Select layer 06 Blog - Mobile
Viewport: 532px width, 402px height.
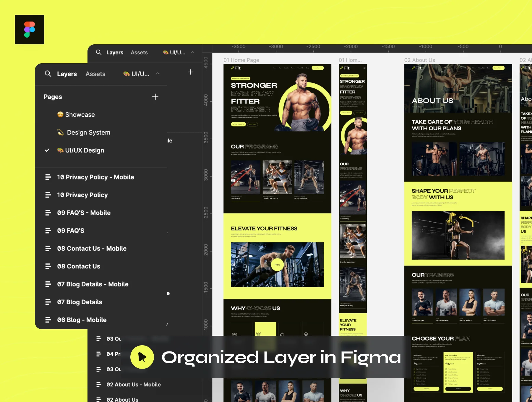coord(82,320)
